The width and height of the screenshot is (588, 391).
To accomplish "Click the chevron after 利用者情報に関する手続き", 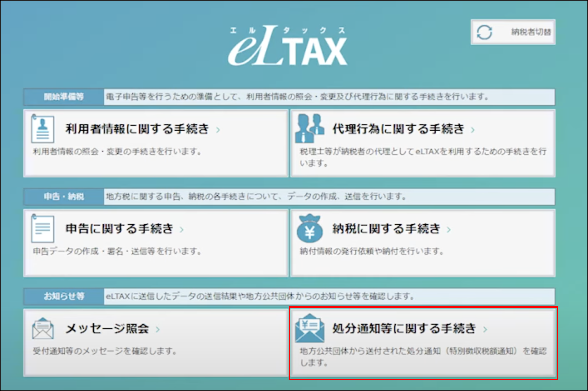I will tap(218, 130).
